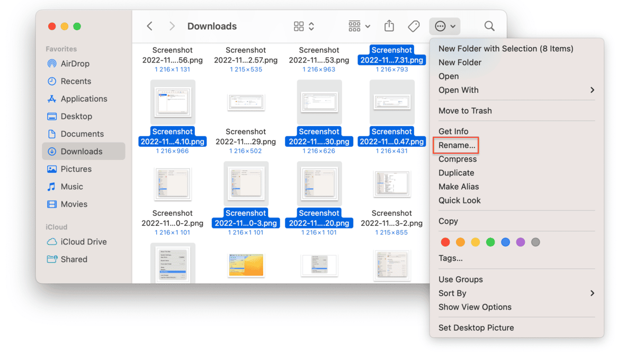The image size is (644, 360).
Task: Pick the red tag color
Action: (x=445, y=242)
